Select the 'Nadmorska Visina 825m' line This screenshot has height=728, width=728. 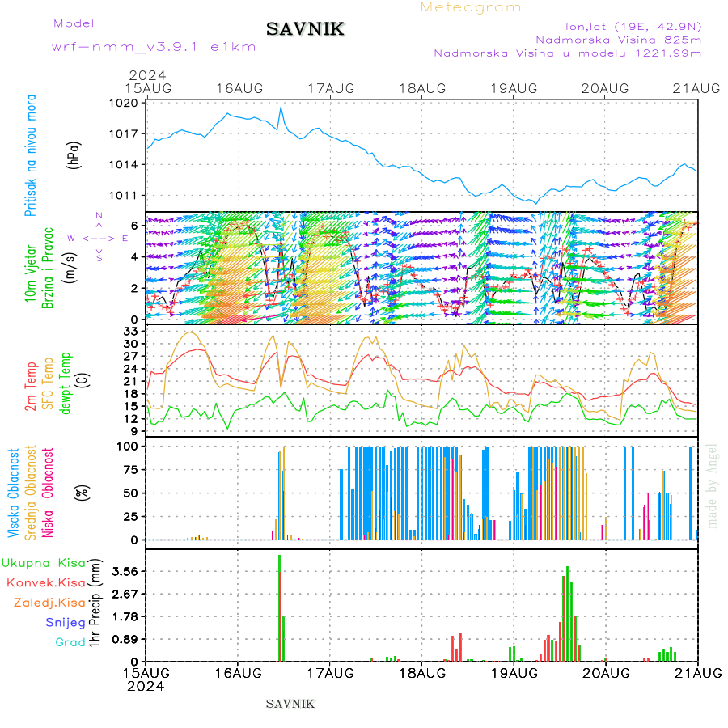[619, 40]
